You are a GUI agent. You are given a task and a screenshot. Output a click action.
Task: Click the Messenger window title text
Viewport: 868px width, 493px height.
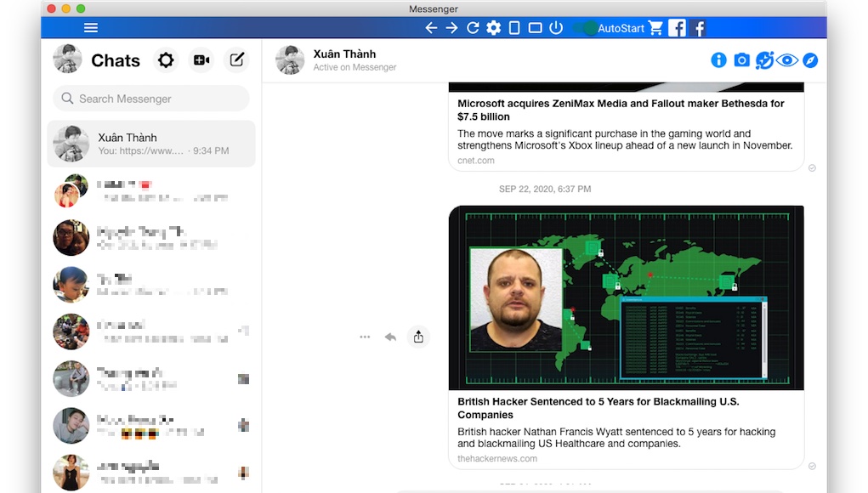pos(434,8)
